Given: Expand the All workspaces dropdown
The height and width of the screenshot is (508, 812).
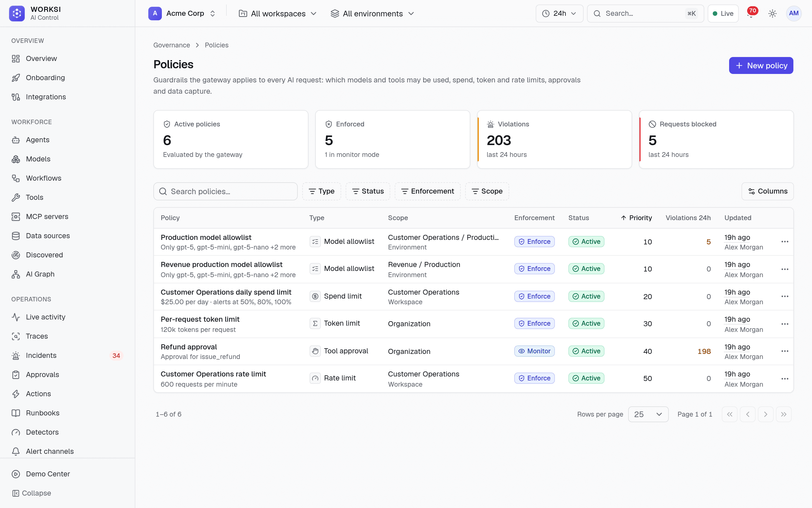Looking at the screenshot, I should (x=277, y=14).
